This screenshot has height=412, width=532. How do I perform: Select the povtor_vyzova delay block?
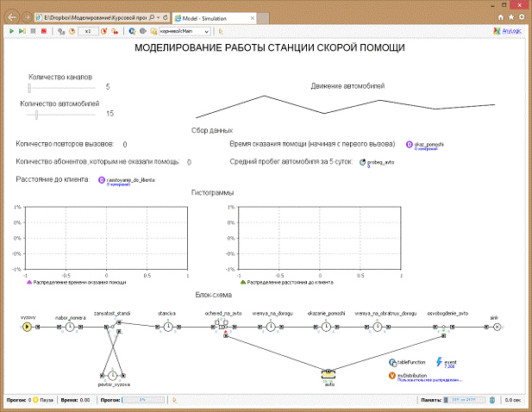coord(113,374)
